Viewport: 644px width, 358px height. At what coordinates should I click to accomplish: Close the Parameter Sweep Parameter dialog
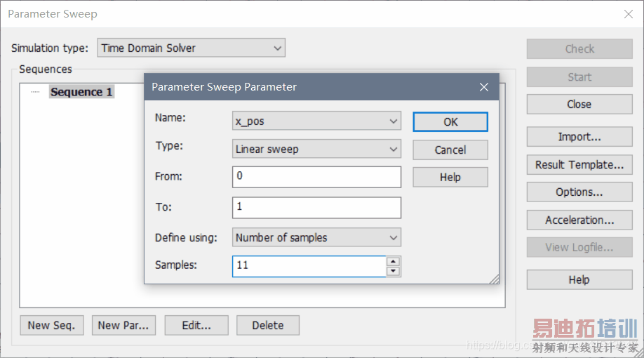(483, 87)
